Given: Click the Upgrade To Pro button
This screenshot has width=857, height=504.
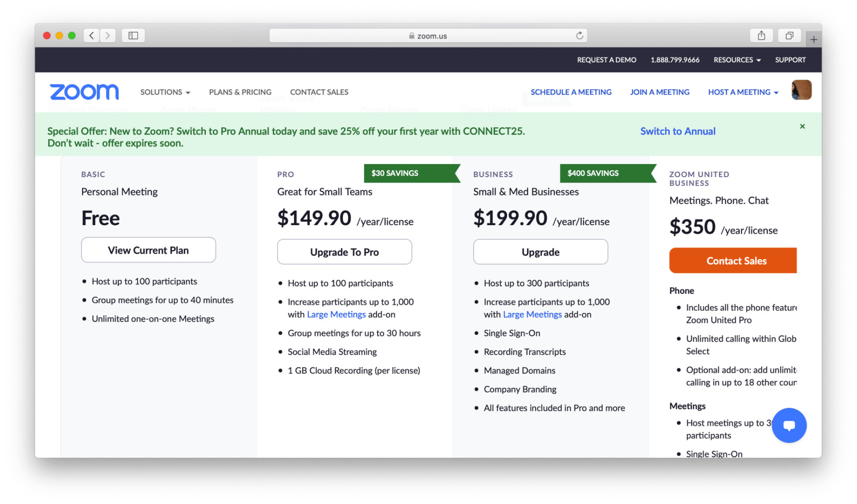Looking at the screenshot, I should tap(344, 252).
